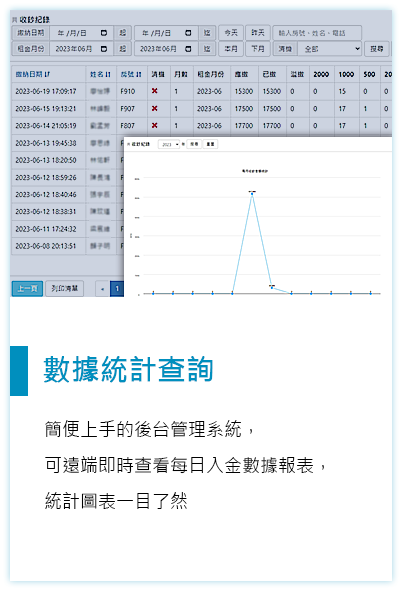Click 查看 button next to chart year selector

(194, 144)
